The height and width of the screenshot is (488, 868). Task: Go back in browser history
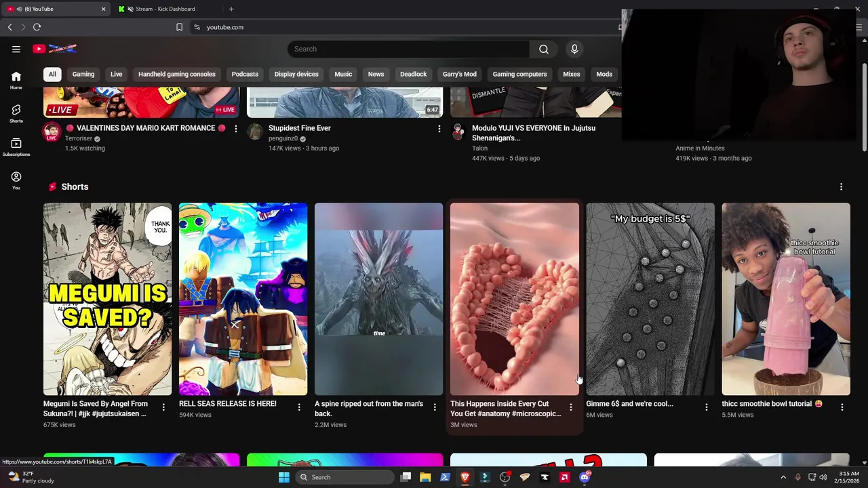[x=9, y=27]
